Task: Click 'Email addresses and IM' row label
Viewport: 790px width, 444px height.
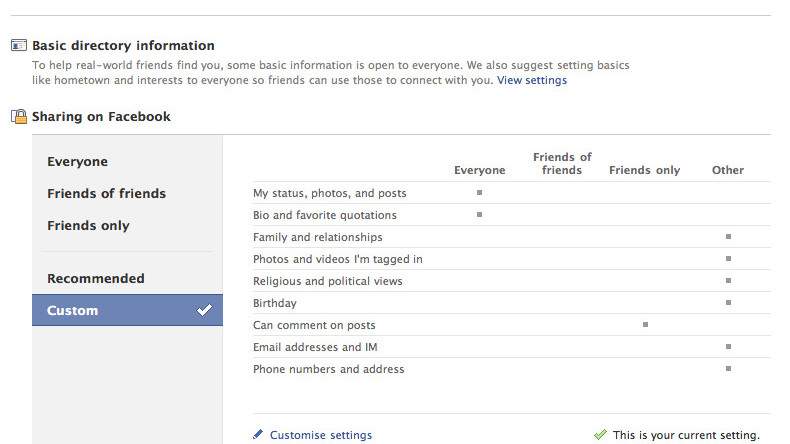Action: point(315,347)
